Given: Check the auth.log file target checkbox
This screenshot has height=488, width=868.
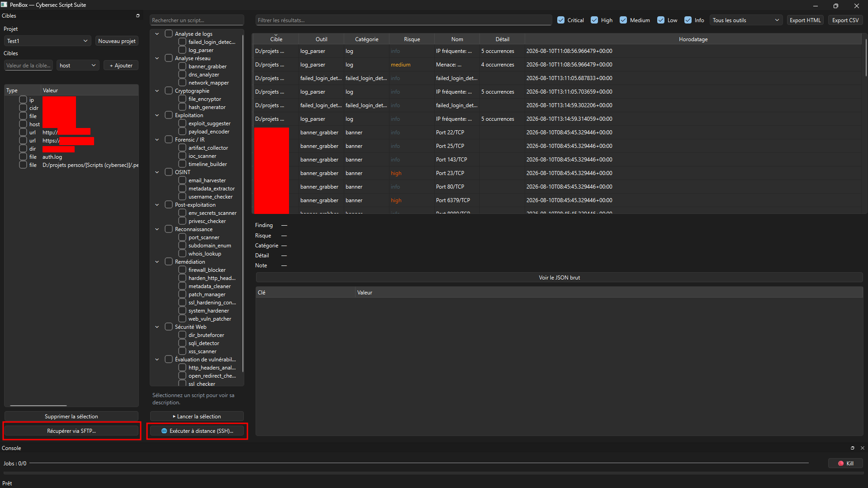Looking at the screenshot, I should 23,157.
